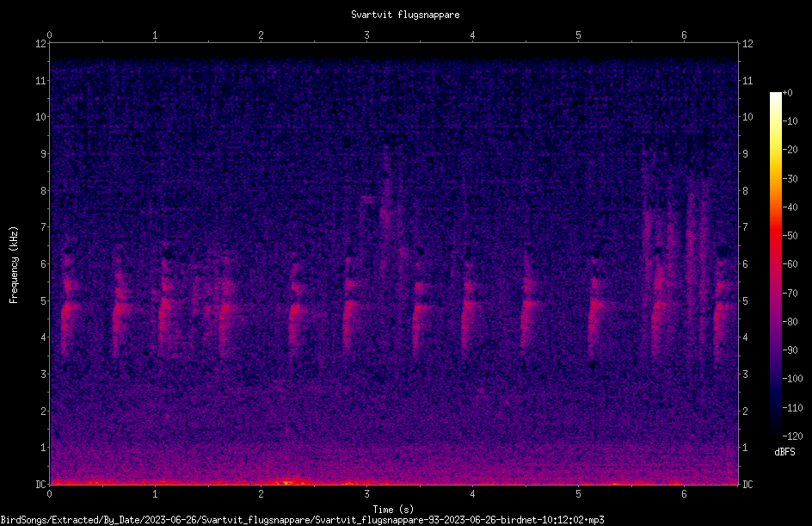Click the "-80" value on the dBFS scale

coord(790,321)
